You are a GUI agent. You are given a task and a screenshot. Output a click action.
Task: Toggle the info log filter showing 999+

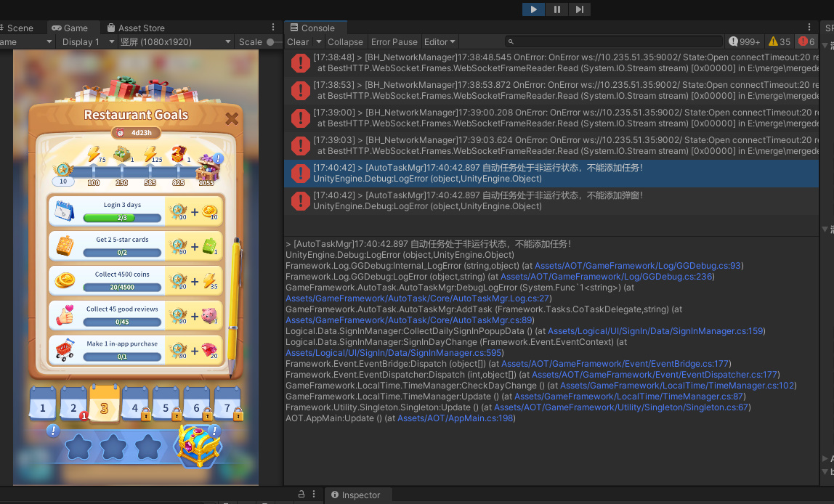744,42
